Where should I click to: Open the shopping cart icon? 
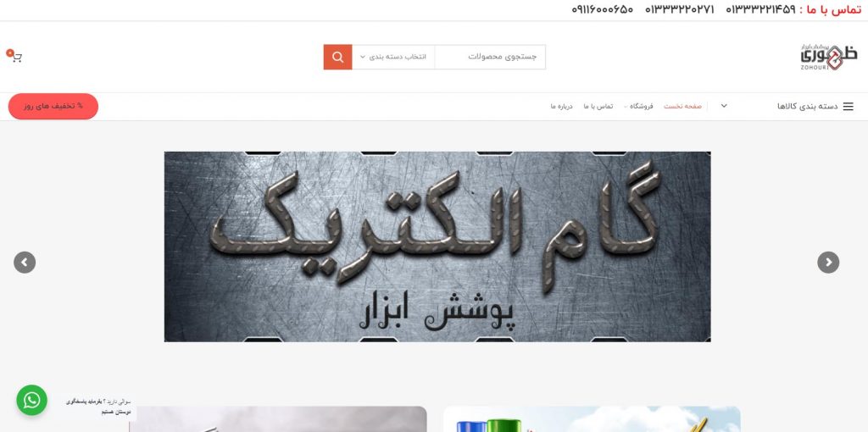(15, 56)
